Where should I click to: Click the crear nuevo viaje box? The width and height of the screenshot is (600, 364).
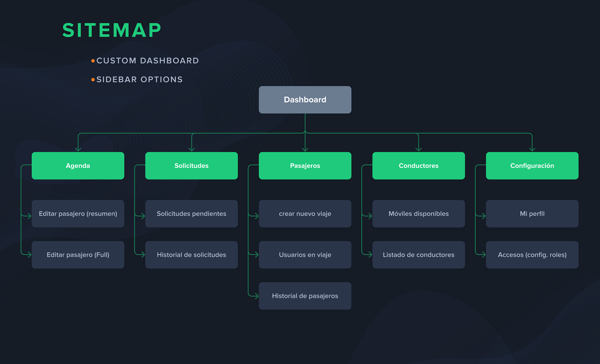click(x=305, y=214)
